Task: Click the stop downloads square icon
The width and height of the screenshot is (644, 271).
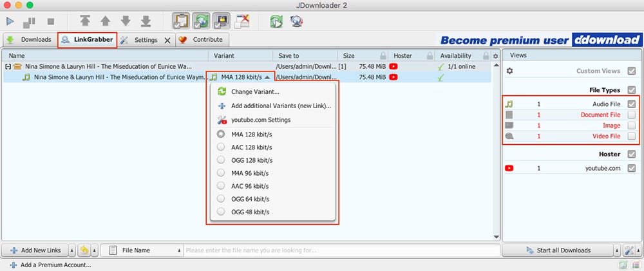Action: [50, 21]
